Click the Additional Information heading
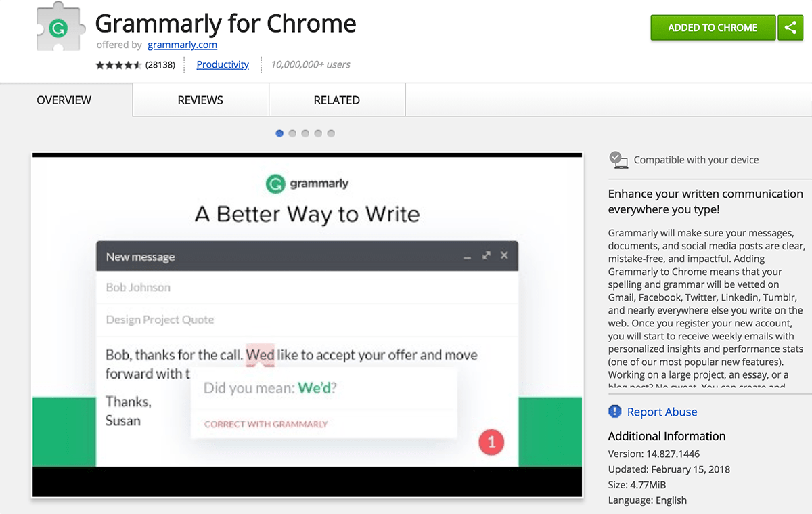This screenshot has height=514, width=812. point(667,436)
